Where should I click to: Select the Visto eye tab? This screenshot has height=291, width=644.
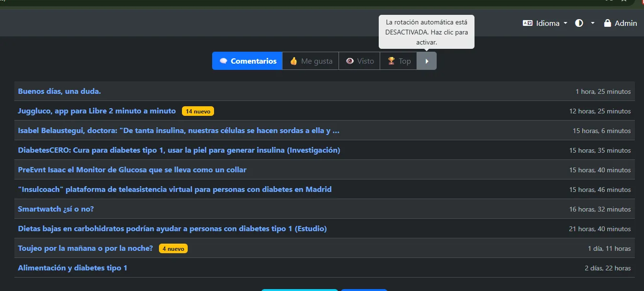click(x=359, y=61)
